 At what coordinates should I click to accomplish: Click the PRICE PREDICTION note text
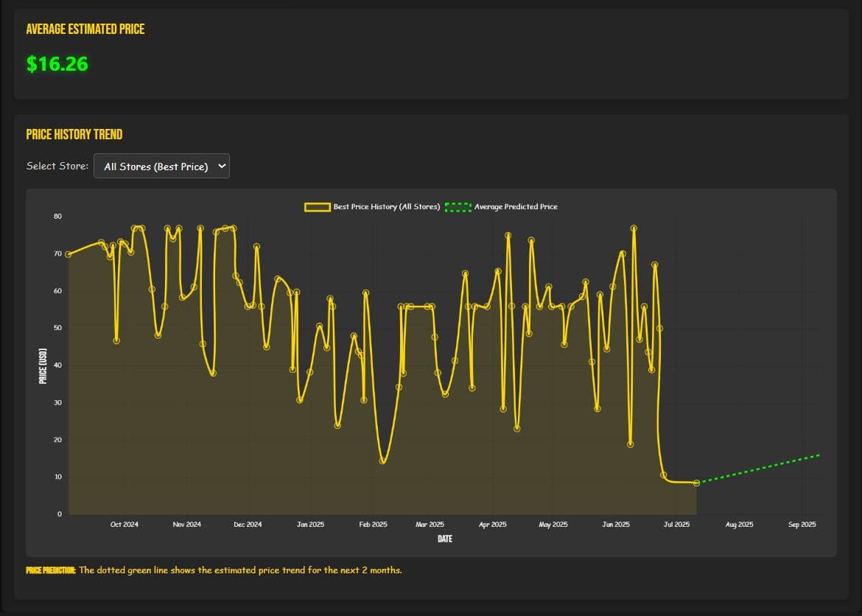(47, 569)
